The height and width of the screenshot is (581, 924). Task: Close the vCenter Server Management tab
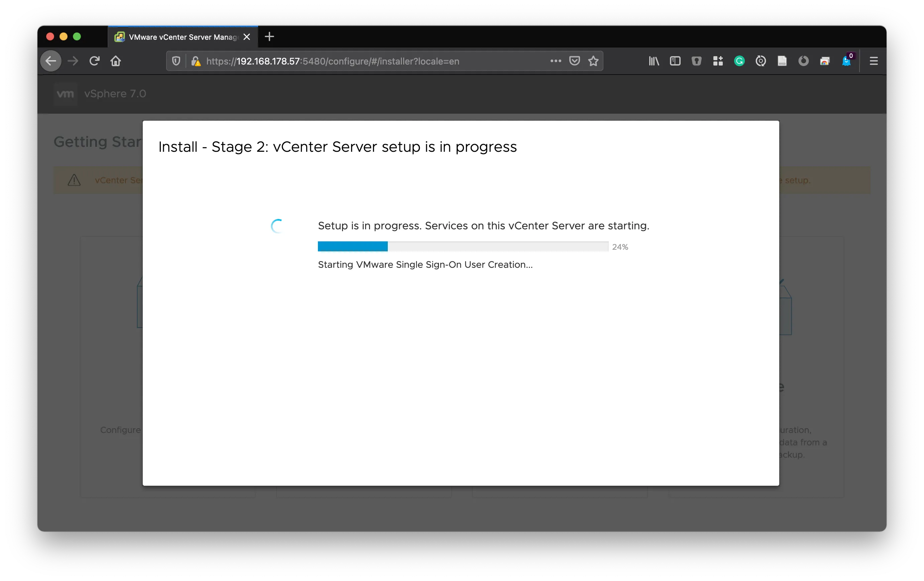click(x=247, y=37)
